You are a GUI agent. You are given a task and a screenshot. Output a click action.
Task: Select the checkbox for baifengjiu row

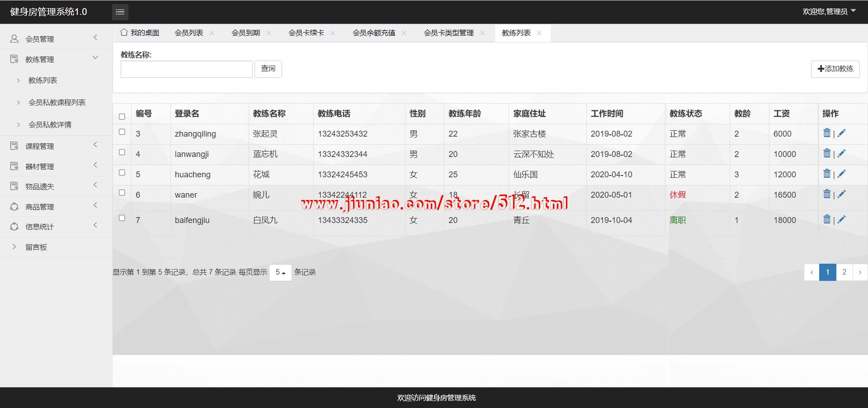[x=122, y=218]
